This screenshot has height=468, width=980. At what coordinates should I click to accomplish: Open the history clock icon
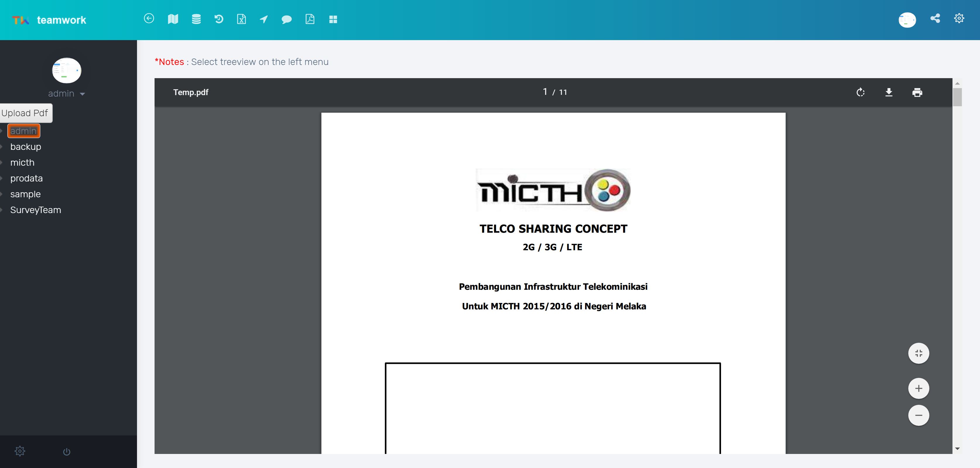point(219,19)
